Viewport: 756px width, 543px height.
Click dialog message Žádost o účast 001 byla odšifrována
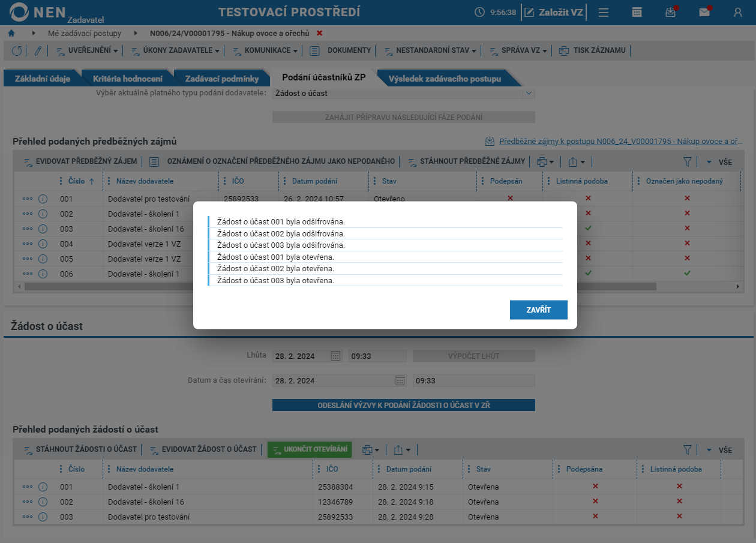click(x=281, y=222)
